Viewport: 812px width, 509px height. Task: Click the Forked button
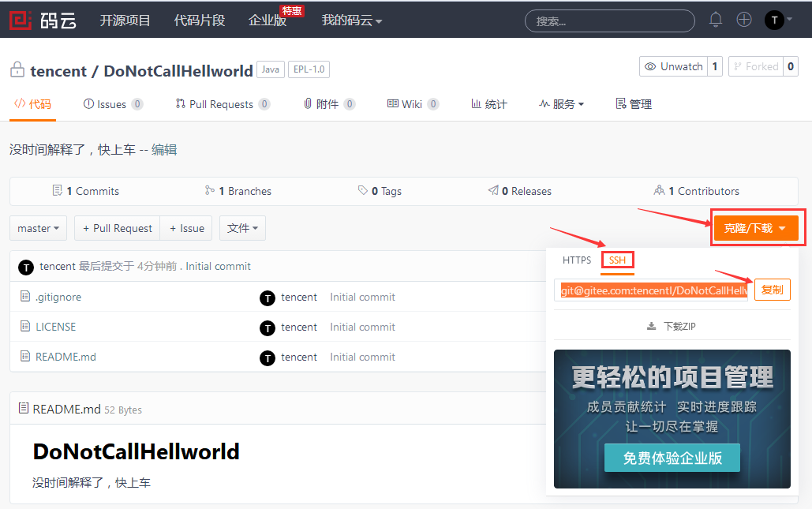[755, 66]
